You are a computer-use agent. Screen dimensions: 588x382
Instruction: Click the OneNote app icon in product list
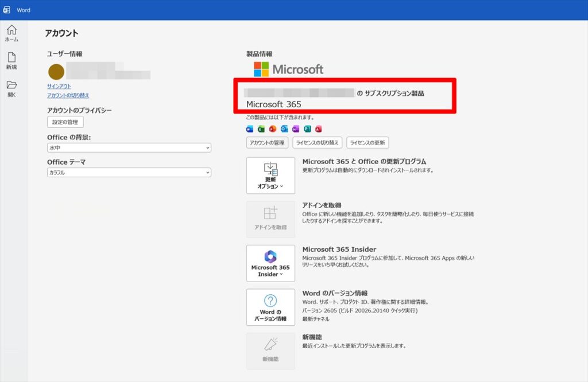tap(296, 129)
